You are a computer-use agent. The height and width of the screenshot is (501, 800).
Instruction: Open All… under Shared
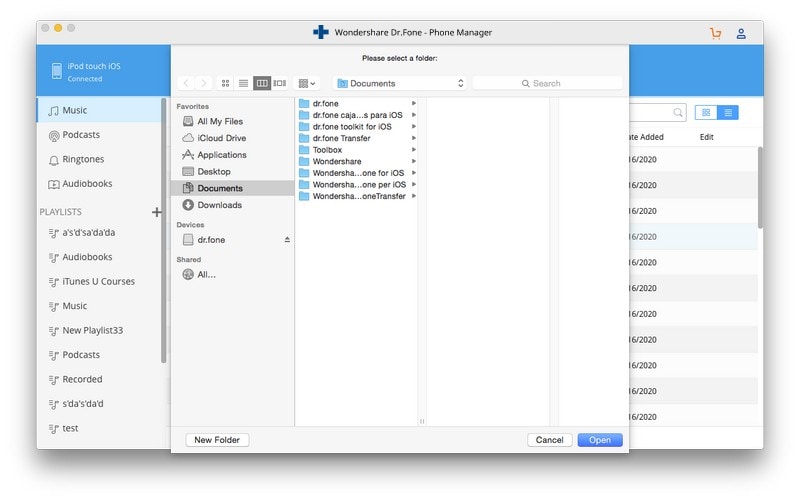(x=206, y=275)
